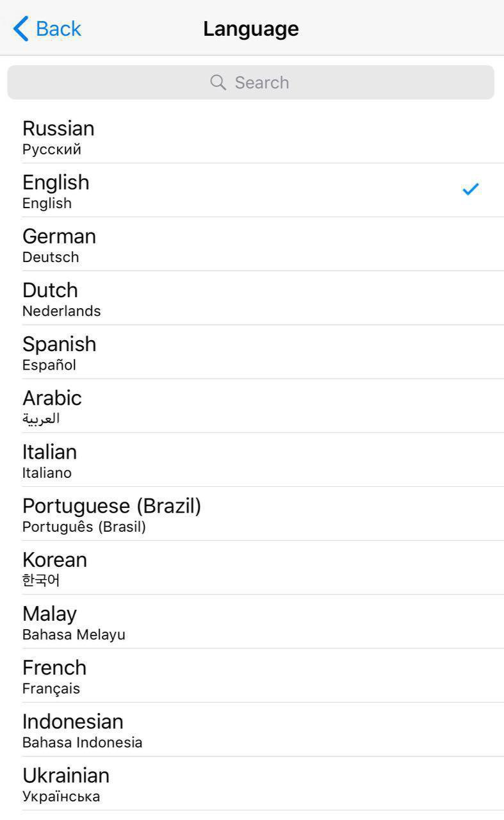Tap the Language title in header
Screen dimensions: 504x820
pos(251,29)
